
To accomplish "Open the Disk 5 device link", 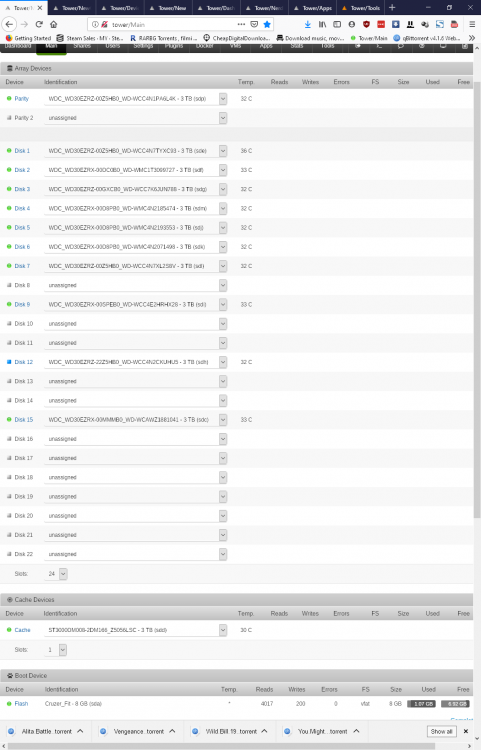I will coord(22,228).
